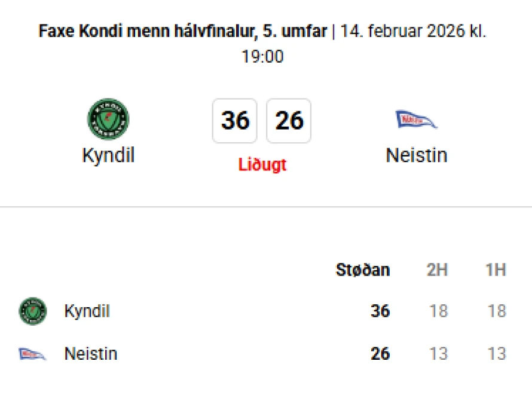Click the large Kyndil team logo
Image resolution: width=532 pixels, height=401 pixels.
tap(108, 120)
